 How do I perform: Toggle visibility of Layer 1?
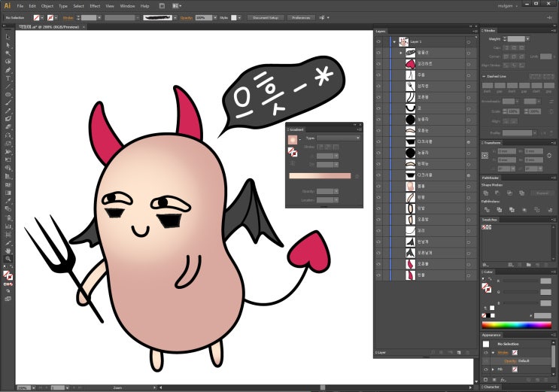point(378,41)
